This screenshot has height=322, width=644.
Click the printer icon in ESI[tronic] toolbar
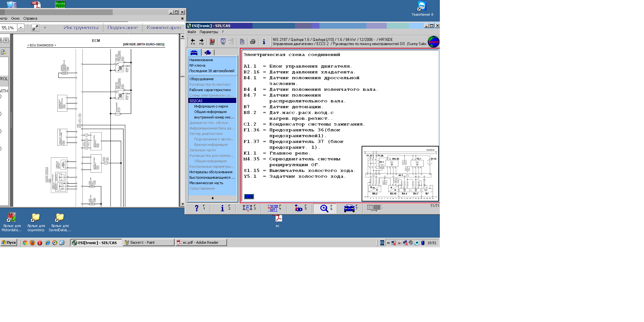point(253,42)
